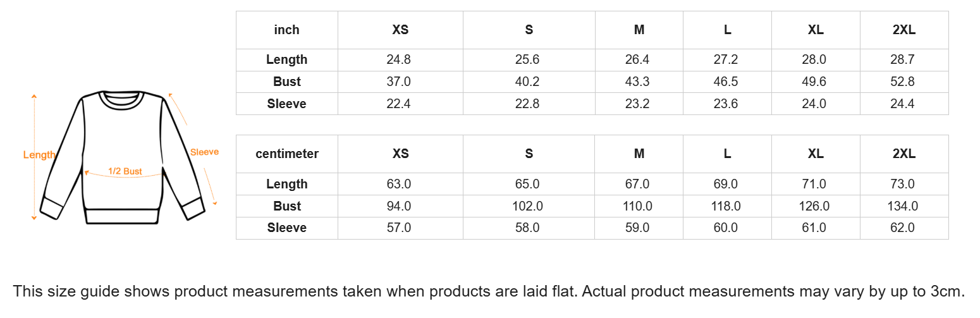Click the XL column header in centimeter table
Image resolution: width=980 pixels, height=318 pixels.
click(816, 154)
